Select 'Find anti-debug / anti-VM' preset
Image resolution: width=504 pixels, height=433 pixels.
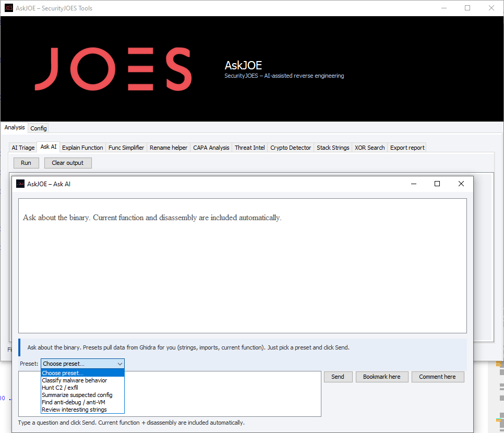point(82,402)
